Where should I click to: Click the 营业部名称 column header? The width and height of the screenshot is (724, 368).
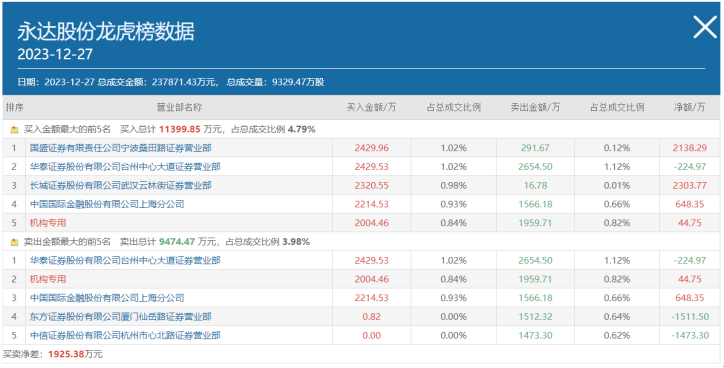(x=179, y=107)
